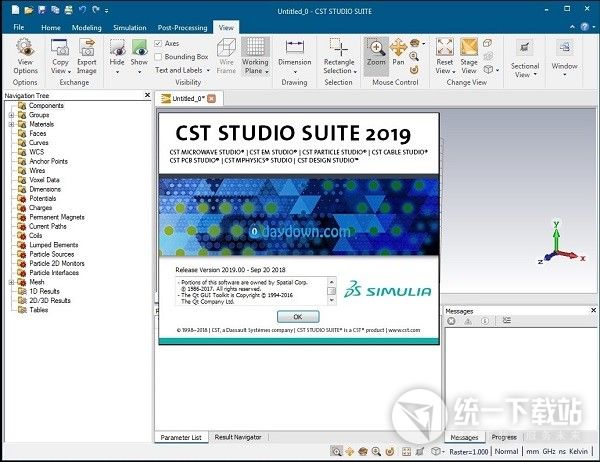The image size is (600, 462).
Task: Switch to the Progress tab
Action: [x=504, y=437]
